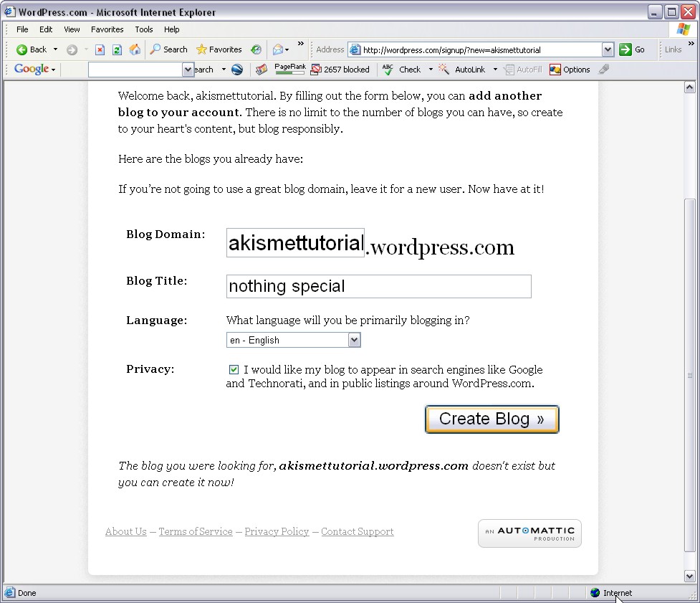Click the 2657 blocked popup blocker button
Screen dimensions: 700x603
[340, 70]
